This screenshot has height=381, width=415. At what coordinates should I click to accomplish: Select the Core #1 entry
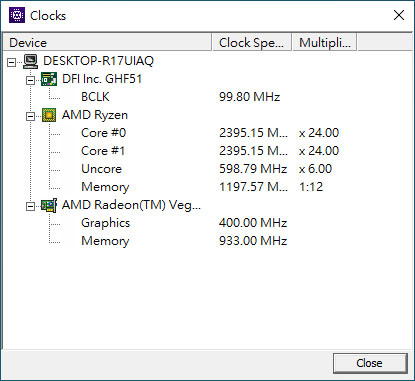point(103,151)
